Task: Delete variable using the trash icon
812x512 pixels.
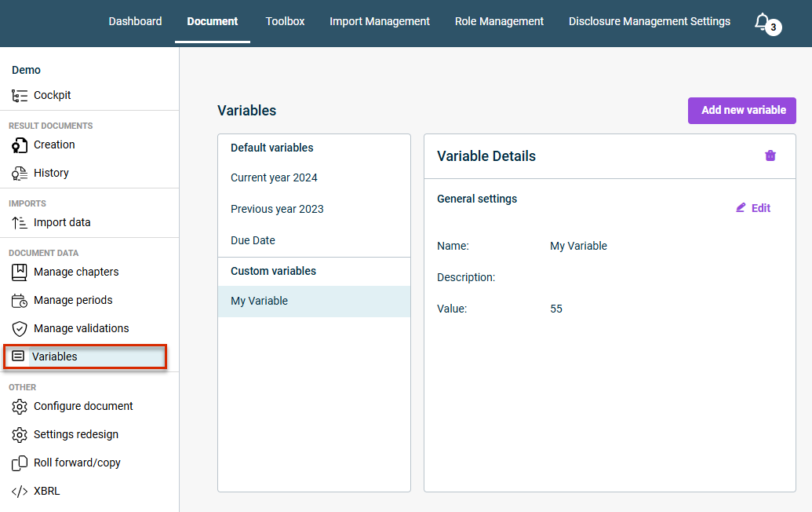Action: (770, 155)
